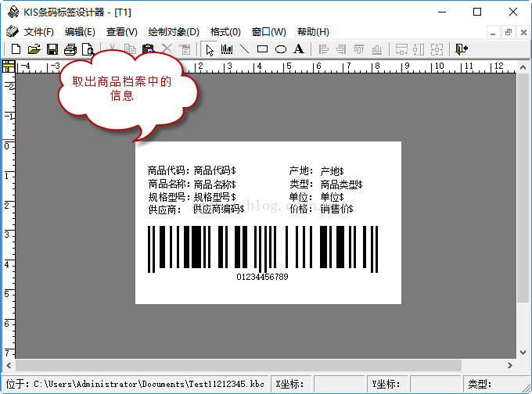Make objects same height
532x394 pixels.
[x=419, y=49]
